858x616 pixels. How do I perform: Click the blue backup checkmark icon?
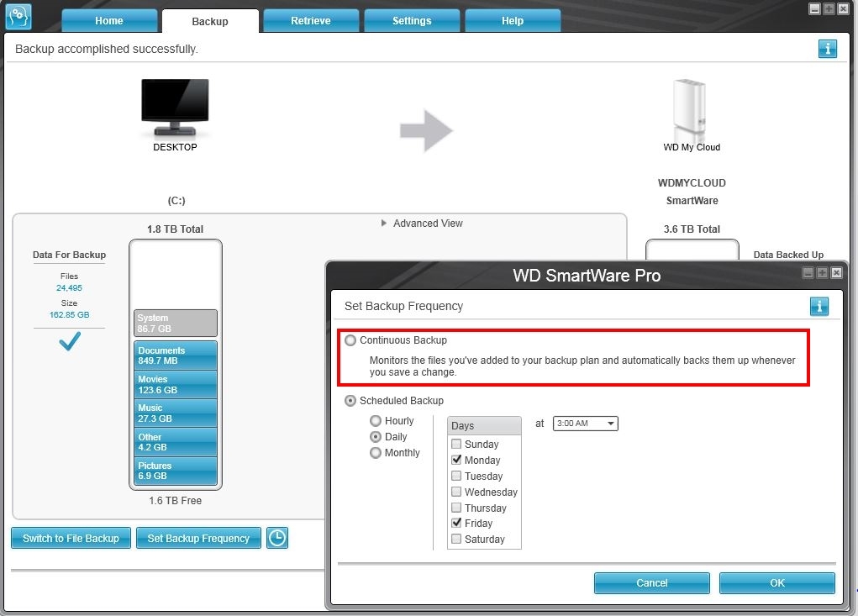point(70,341)
